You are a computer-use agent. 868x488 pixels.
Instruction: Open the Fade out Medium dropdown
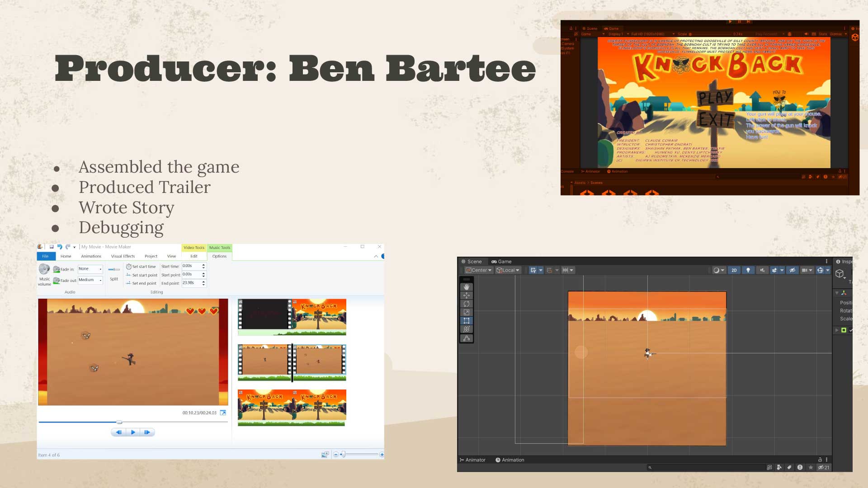tap(90, 280)
